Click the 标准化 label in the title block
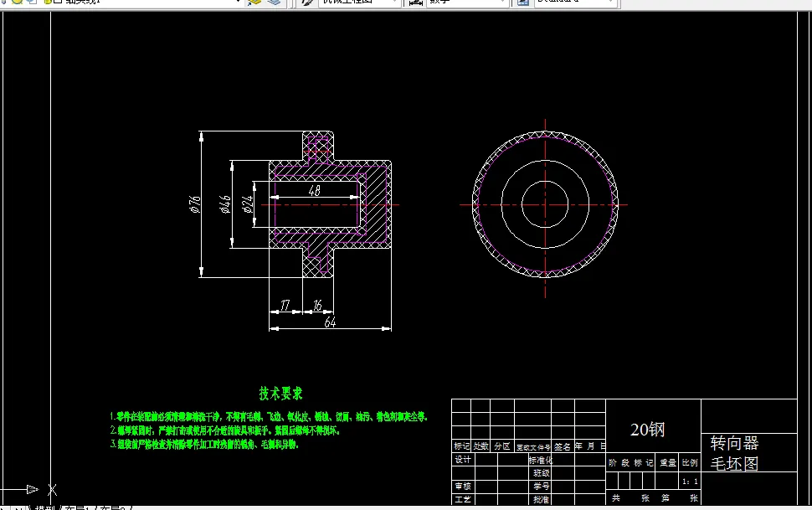 click(x=540, y=461)
